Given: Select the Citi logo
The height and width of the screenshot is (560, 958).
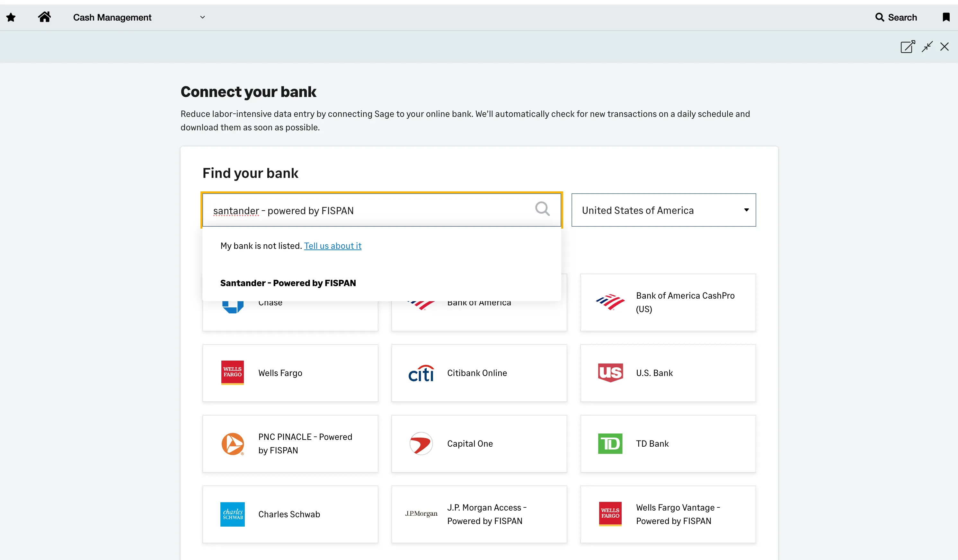Looking at the screenshot, I should pyautogui.click(x=421, y=373).
